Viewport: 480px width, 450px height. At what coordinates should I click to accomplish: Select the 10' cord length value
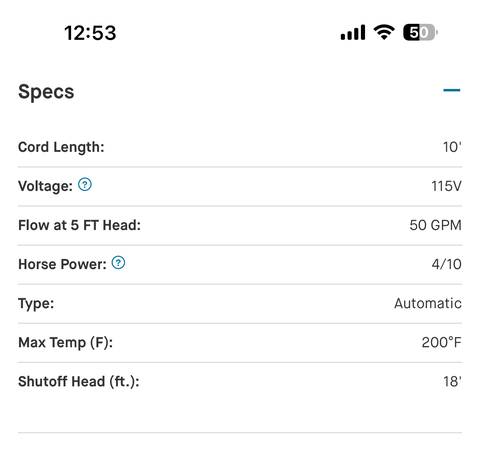point(452,147)
